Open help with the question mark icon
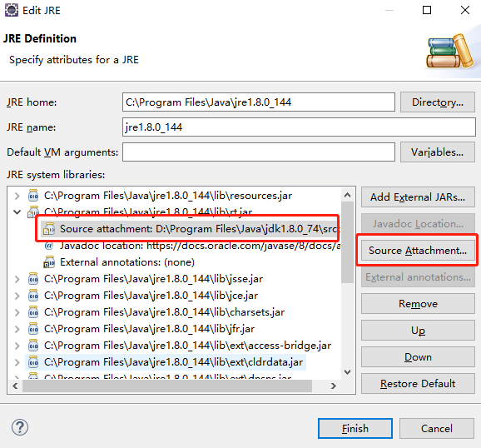481x448 pixels. click(x=20, y=427)
